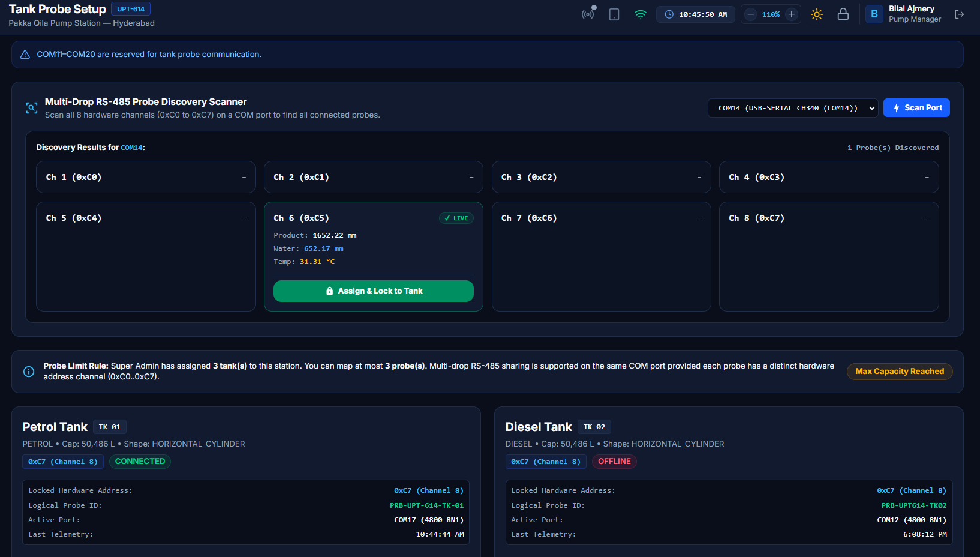Click probe ID PRB-UPT-614-TK-01

[427, 505]
